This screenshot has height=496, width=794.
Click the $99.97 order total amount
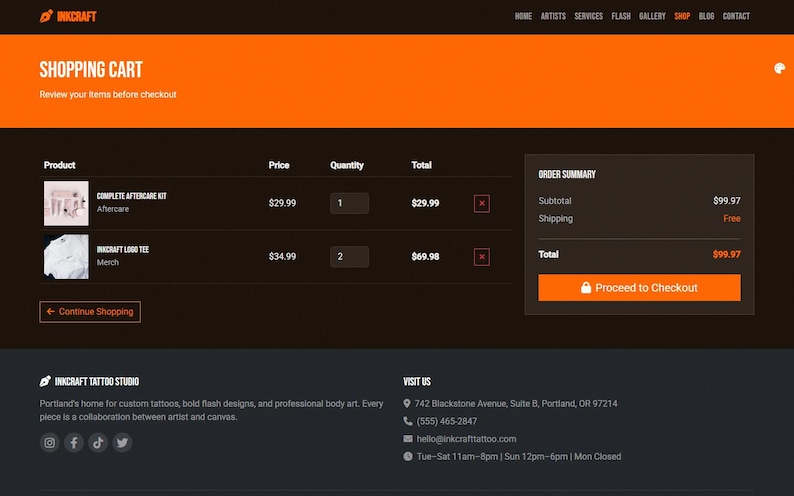click(727, 255)
